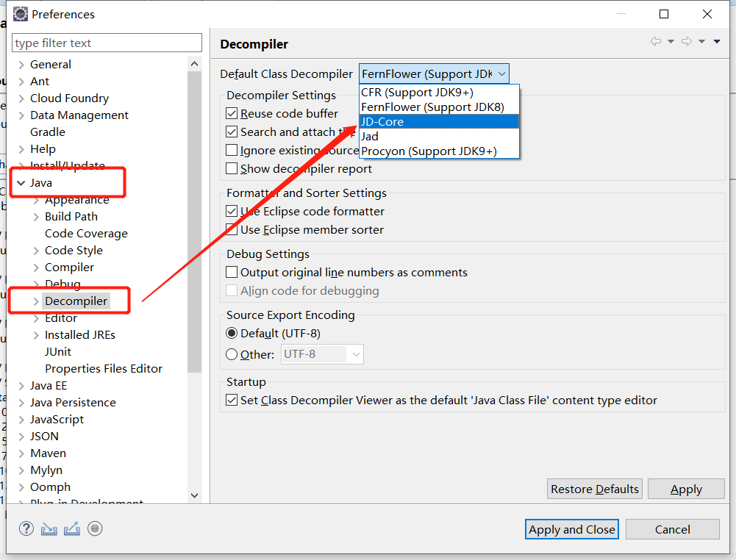Expand the Code Style subnode
The image size is (736, 560).
click(36, 251)
